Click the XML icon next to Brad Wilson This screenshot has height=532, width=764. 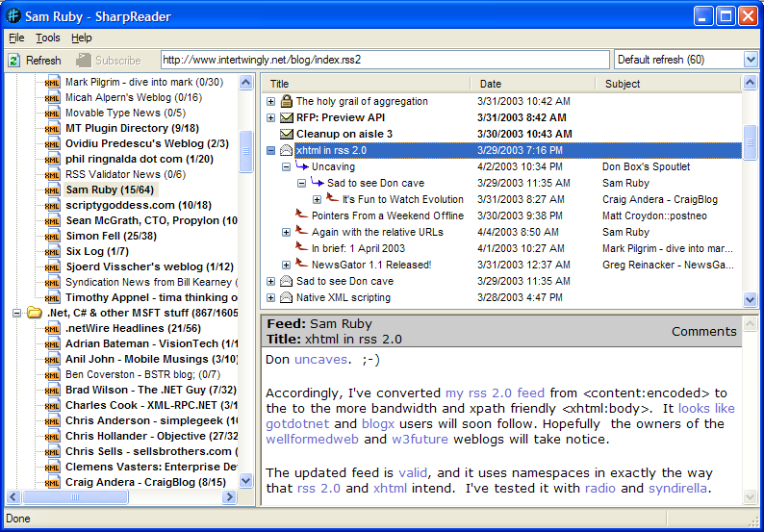pos(52,391)
